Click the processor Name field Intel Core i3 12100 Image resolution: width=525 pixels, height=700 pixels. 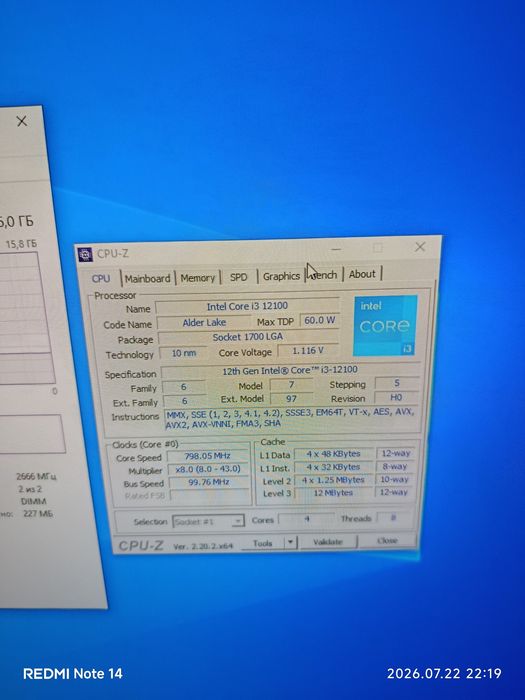coord(247,306)
